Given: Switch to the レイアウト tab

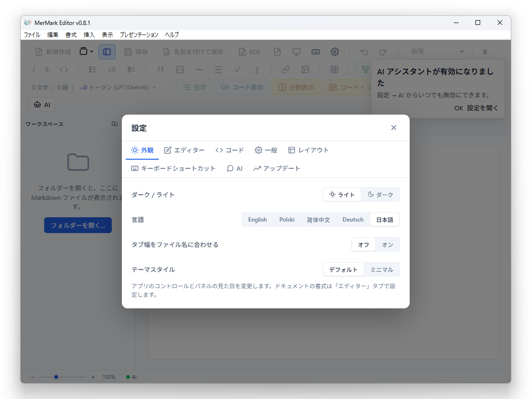Looking at the screenshot, I should pyautogui.click(x=308, y=150).
